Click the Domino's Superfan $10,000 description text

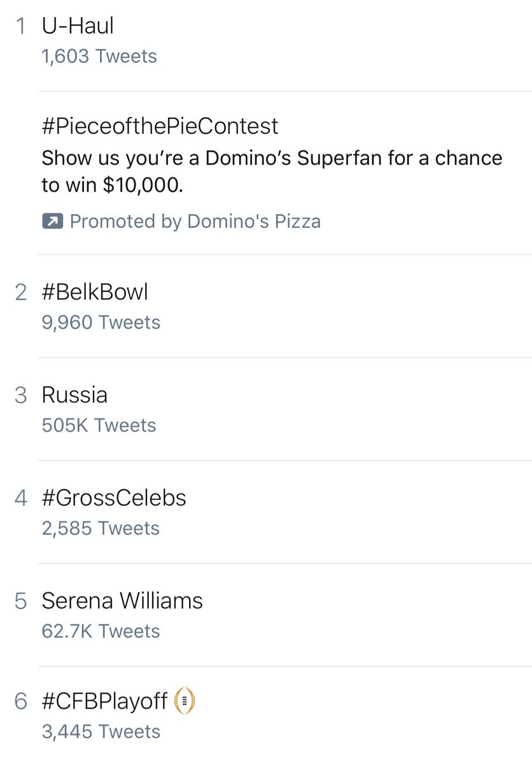click(x=272, y=170)
